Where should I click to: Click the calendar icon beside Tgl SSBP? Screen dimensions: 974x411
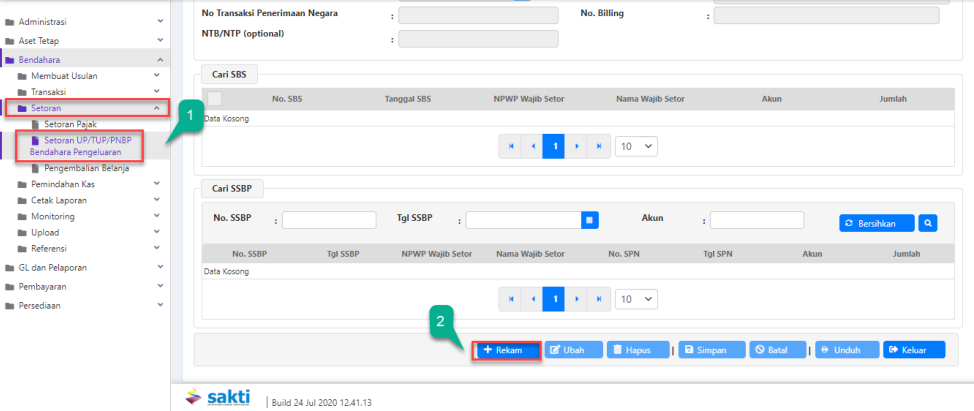click(x=590, y=220)
